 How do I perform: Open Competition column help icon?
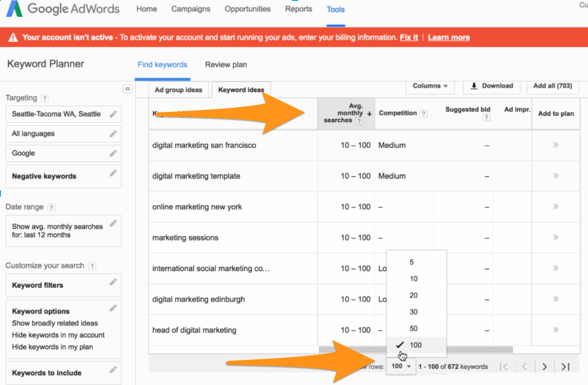coord(424,113)
